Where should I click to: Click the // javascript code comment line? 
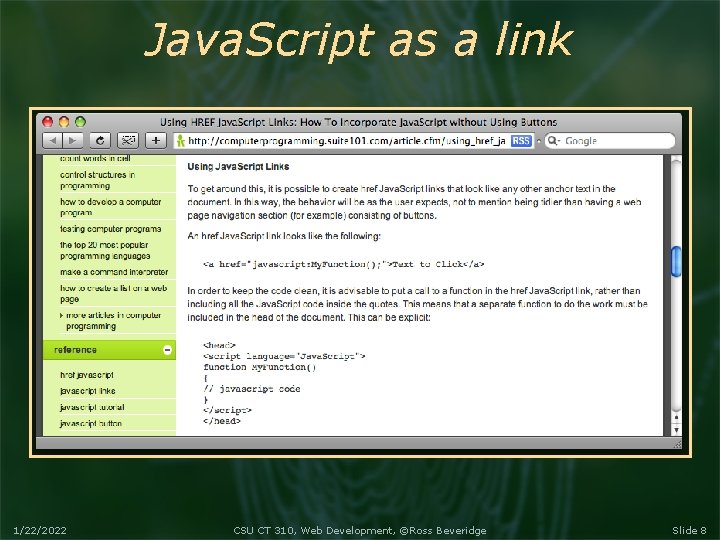252,389
